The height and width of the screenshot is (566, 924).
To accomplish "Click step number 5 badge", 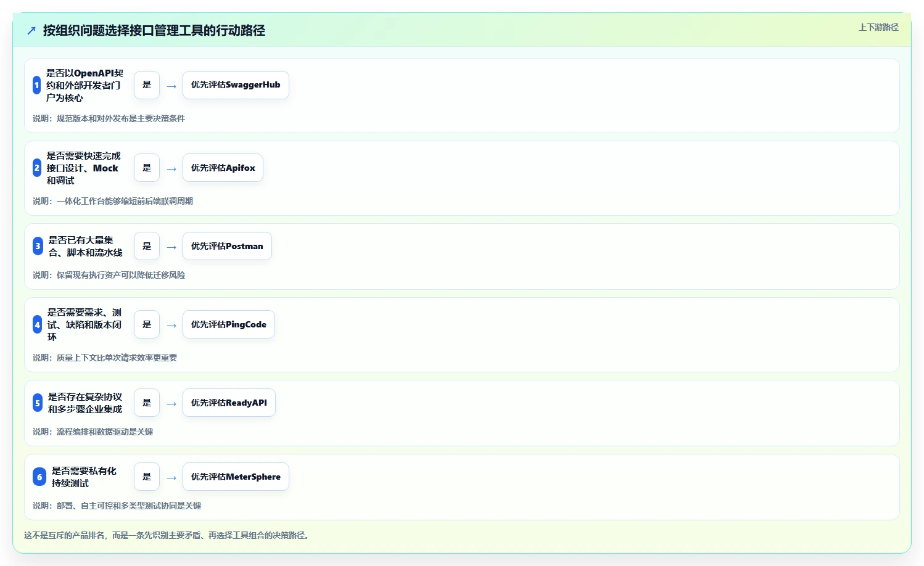I will tap(38, 403).
